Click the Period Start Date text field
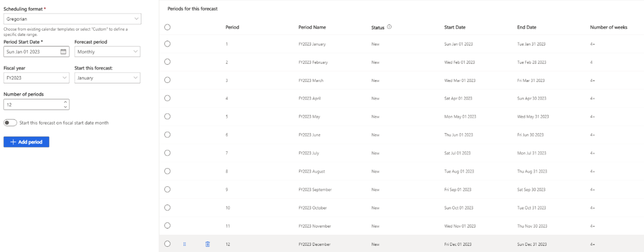Screen dimensions: 644x252 (x=32, y=51)
